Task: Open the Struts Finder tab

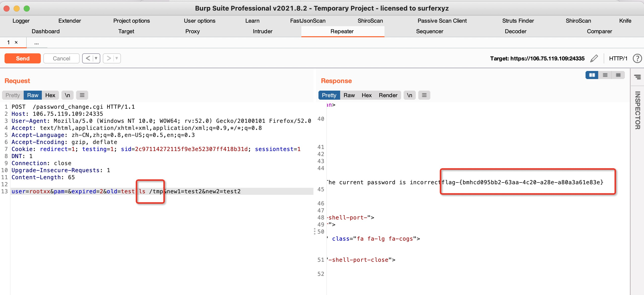Action: pyautogui.click(x=518, y=21)
